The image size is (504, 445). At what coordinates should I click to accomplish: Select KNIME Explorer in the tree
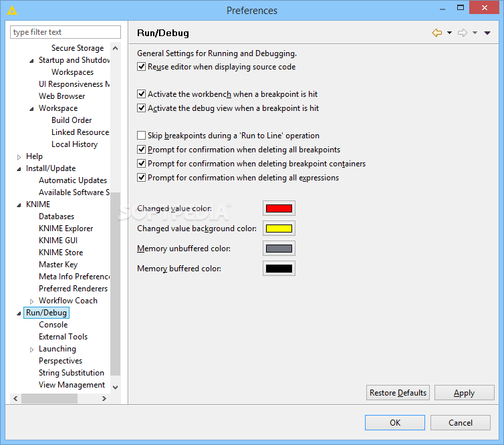point(66,228)
